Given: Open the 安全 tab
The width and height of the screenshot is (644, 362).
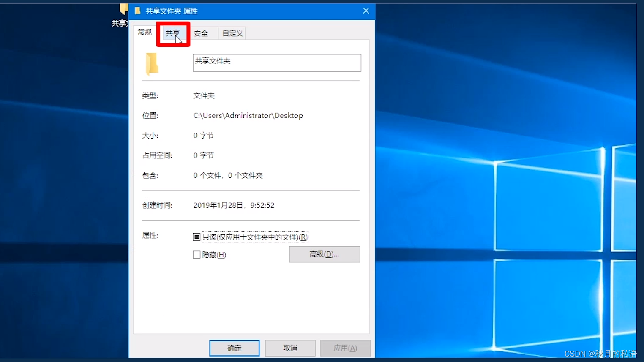Looking at the screenshot, I should 201,33.
